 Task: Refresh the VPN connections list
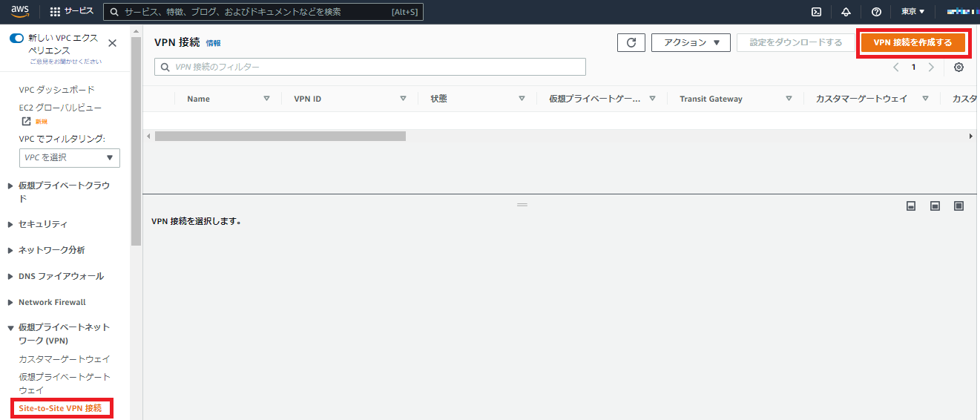point(631,43)
